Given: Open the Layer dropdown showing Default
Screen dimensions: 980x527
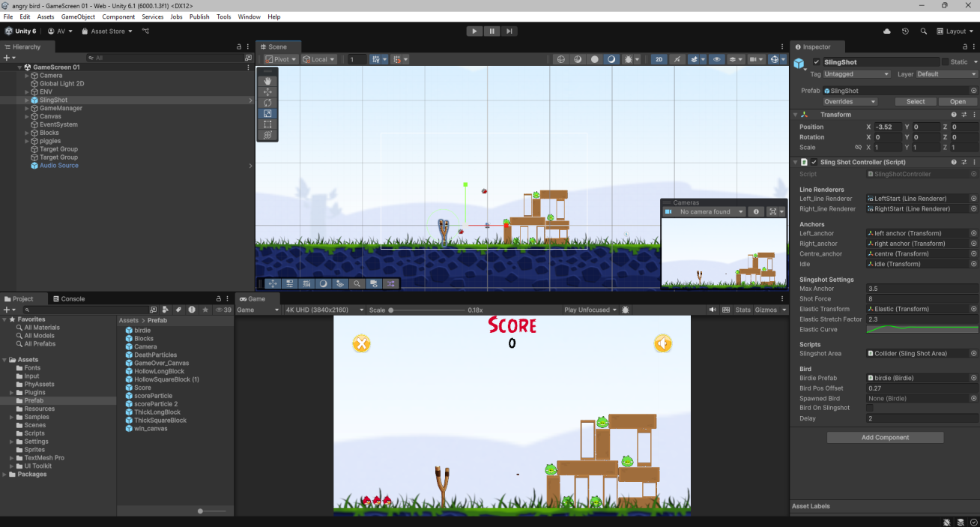Looking at the screenshot, I should (947, 74).
